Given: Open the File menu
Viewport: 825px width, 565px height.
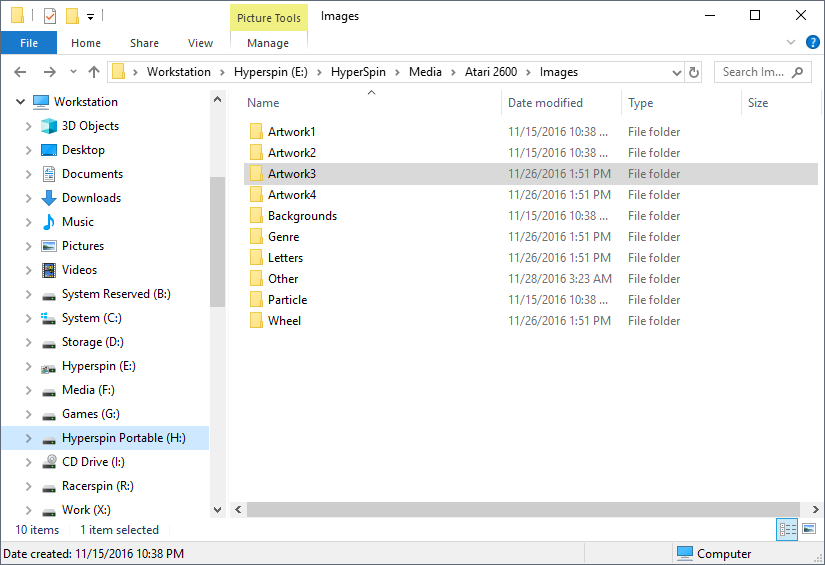Looking at the screenshot, I should [29, 43].
